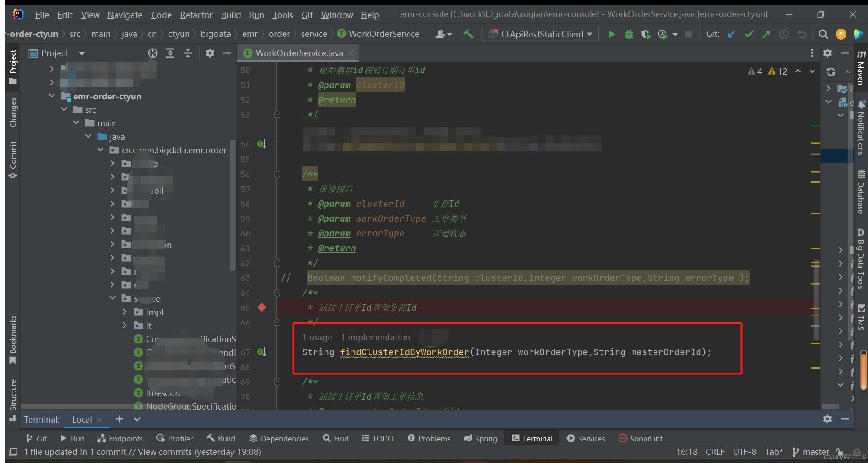Click implementation gutter icon on line 54
The width and height of the screenshot is (868, 463).
[x=261, y=144]
